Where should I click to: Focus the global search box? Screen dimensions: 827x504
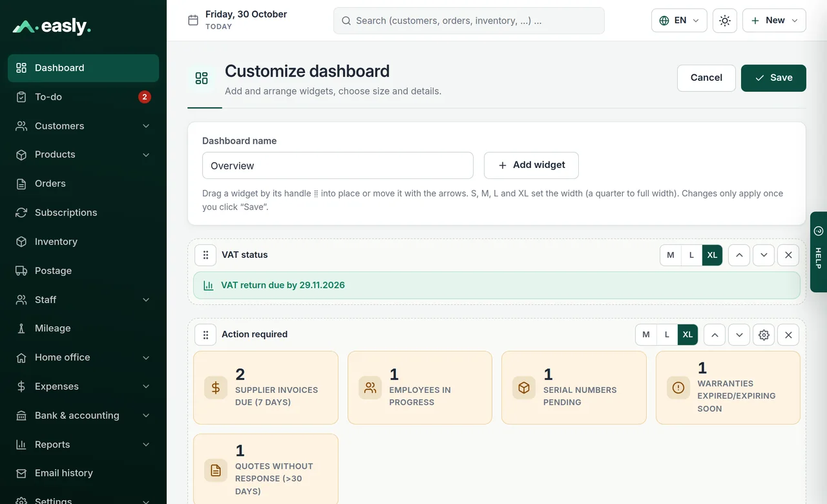(x=469, y=21)
